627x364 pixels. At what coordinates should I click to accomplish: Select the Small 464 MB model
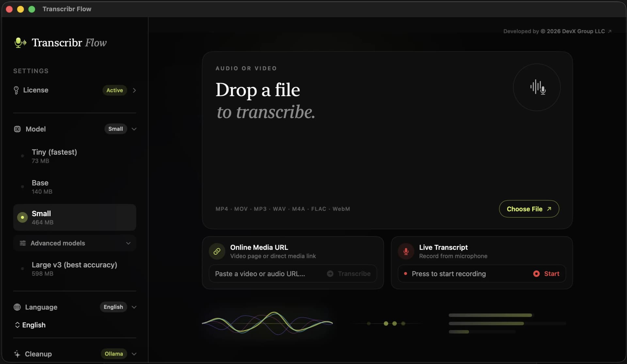74,218
